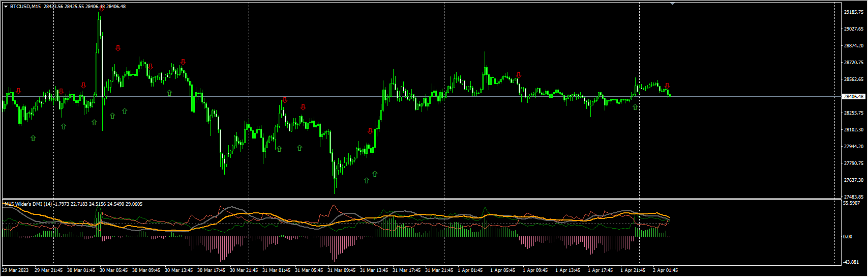Click the 1 Apr 21:45 time label

coord(633,270)
